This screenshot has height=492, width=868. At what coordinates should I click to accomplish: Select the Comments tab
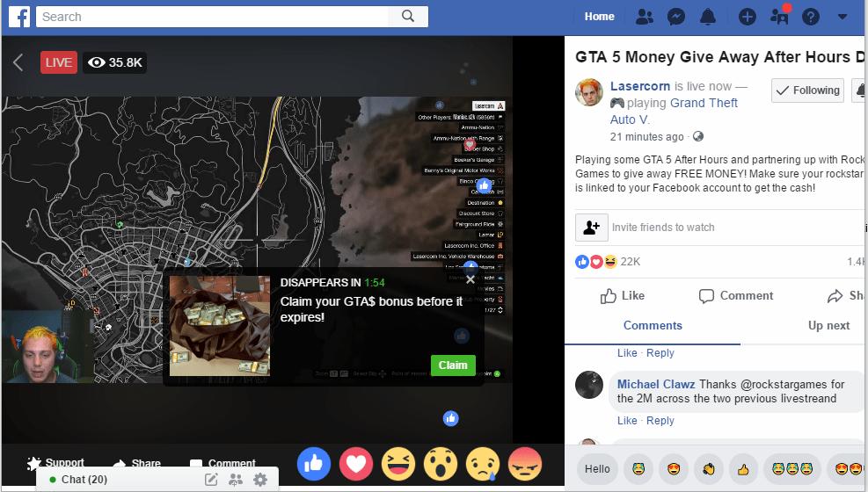pyautogui.click(x=652, y=325)
